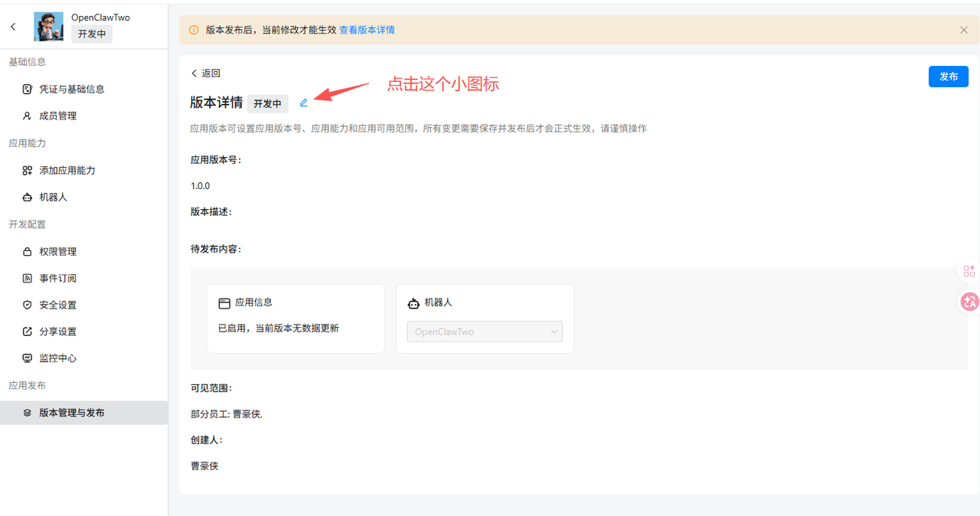
Task: Click the 权限管理 lock icon
Action: 28,252
